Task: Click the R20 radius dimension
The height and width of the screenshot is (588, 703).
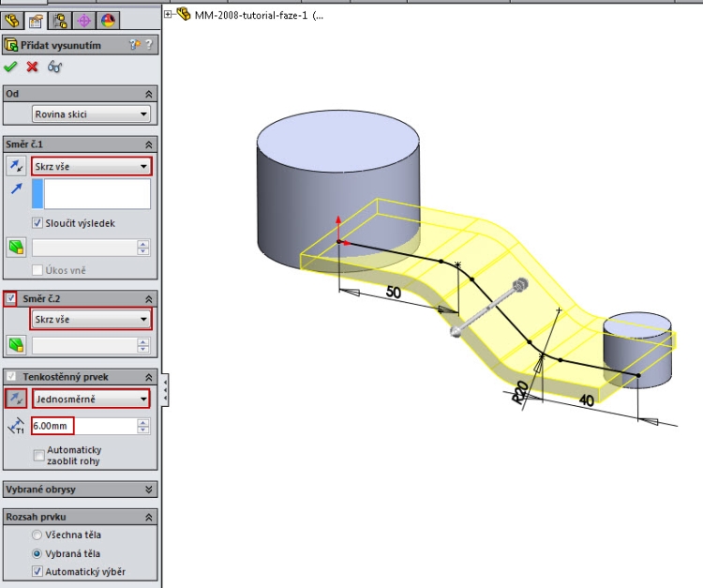Action: pos(520,392)
